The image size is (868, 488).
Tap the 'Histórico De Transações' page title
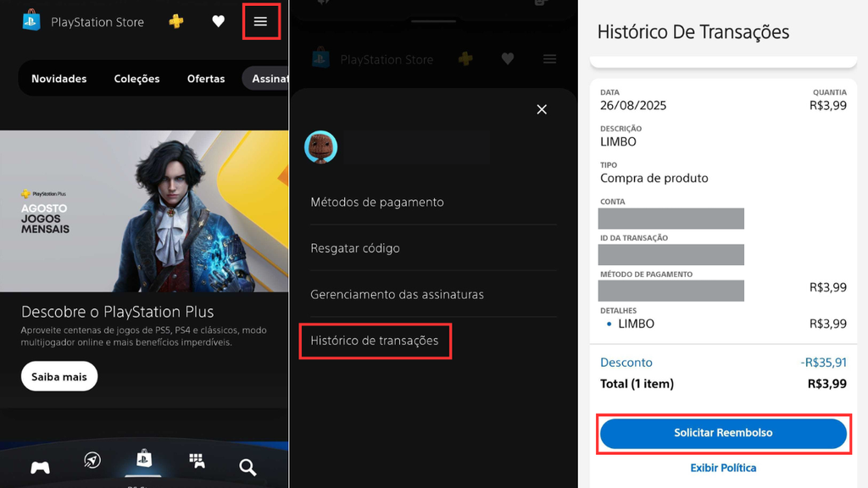tap(693, 32)
